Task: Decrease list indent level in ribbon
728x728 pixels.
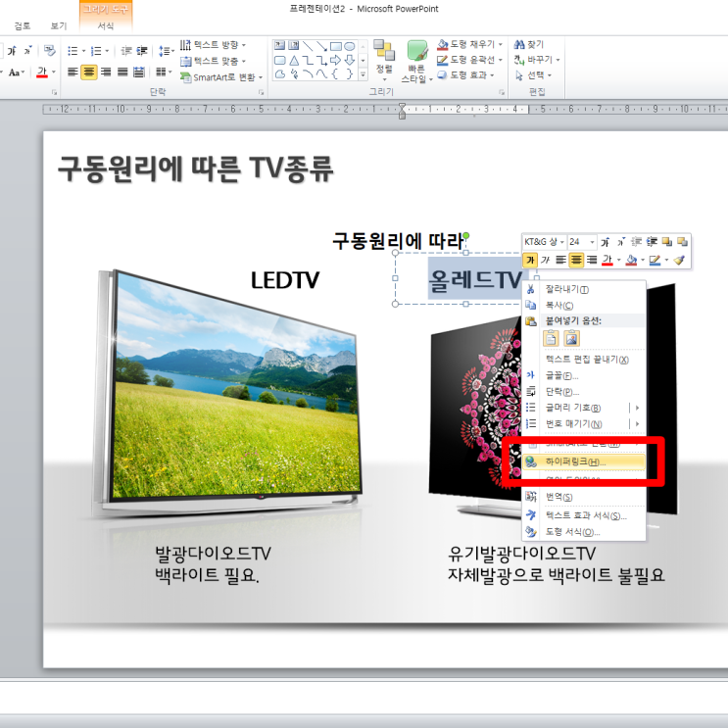Action: (x=125, y=51)
